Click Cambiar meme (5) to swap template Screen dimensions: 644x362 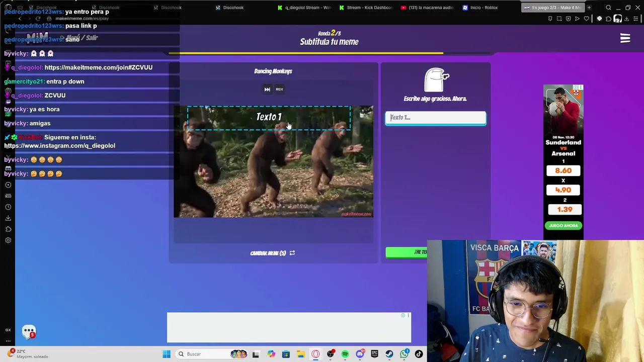point(268,253)
